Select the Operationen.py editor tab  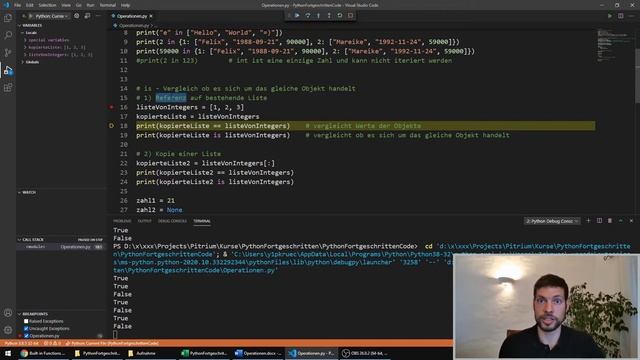pos(132,16)
